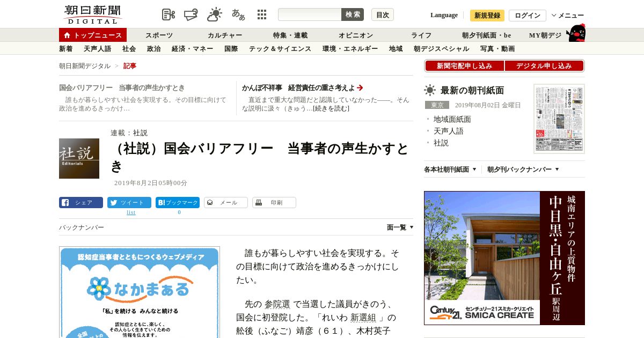Image resolution: width=644 pixels, height=338 pixels.
Task: Click the mascot character icon
Action: point(576,33)
